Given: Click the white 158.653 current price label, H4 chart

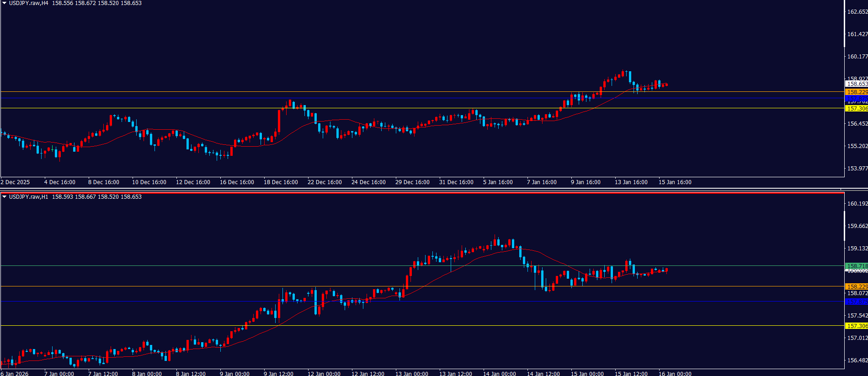Looking at the screenshot, I should click(x=856, y=84).
